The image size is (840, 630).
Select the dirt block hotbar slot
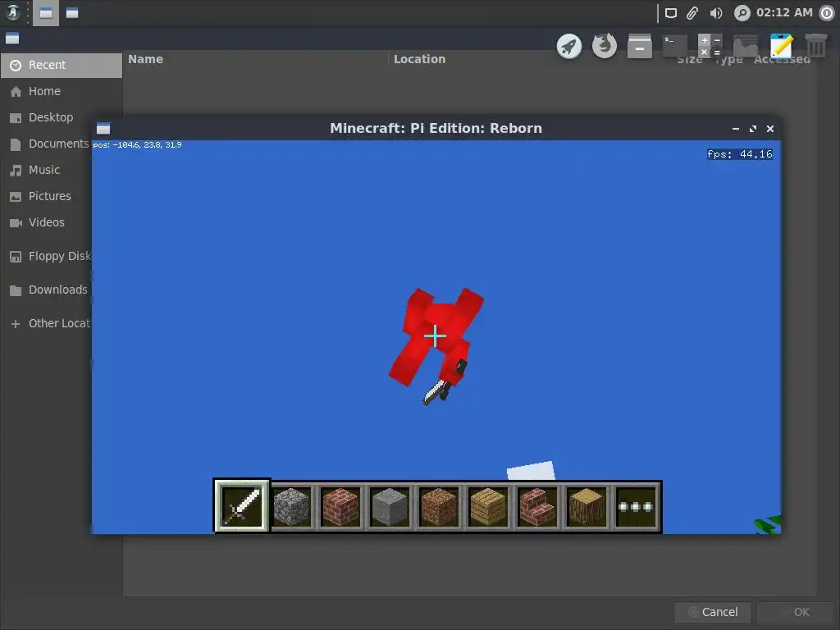point(440,506)
